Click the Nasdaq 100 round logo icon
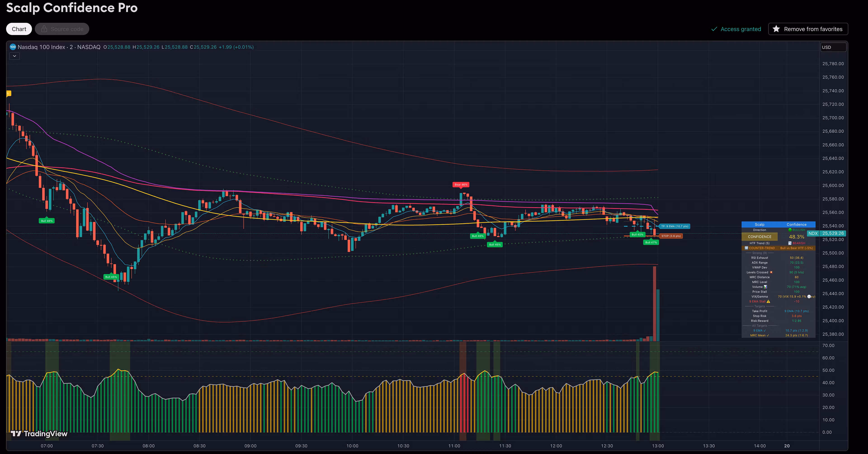The height and width of the screenshot is (454, 868). (13, 47)
